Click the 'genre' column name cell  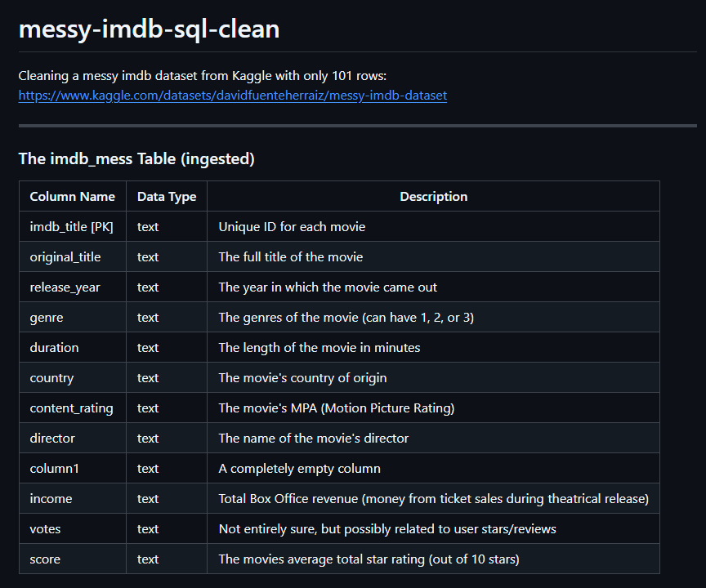click(x=47, y=318)
